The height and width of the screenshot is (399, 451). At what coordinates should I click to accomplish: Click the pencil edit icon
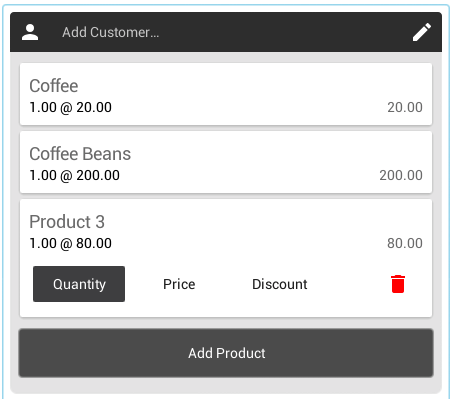point(422,32)
